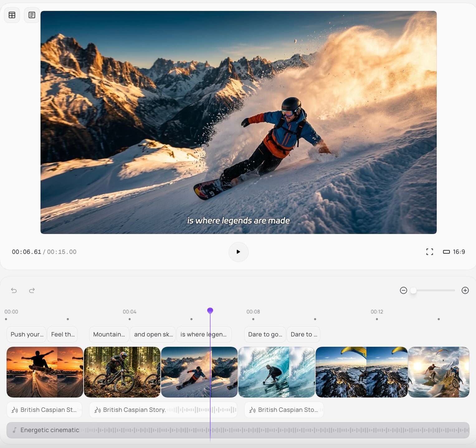Select the "Dare to go..." caption clip
This screenshot has height=448, width=476.
coord(265,334)
